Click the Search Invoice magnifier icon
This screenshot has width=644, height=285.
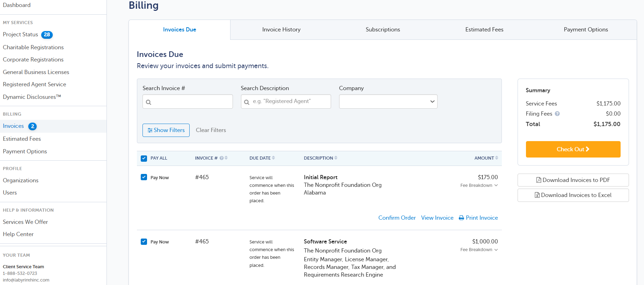tap(148, 102)
